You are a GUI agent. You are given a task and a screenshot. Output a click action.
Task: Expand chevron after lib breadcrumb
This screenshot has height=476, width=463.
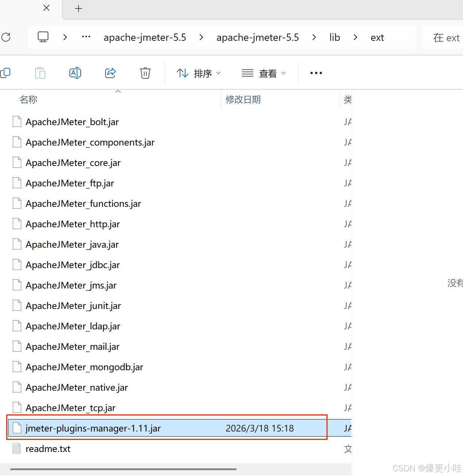pyautogui.click(x=355, y=37)
